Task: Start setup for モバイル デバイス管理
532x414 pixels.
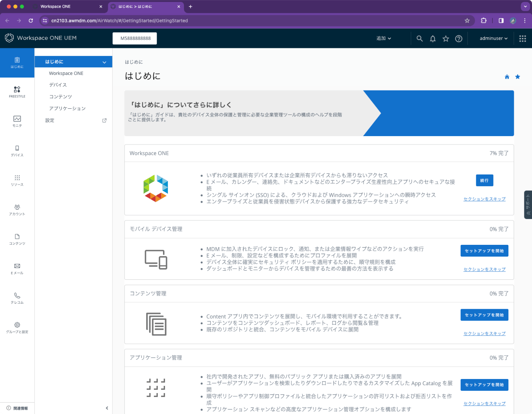Action: click(x=484, y=251)
